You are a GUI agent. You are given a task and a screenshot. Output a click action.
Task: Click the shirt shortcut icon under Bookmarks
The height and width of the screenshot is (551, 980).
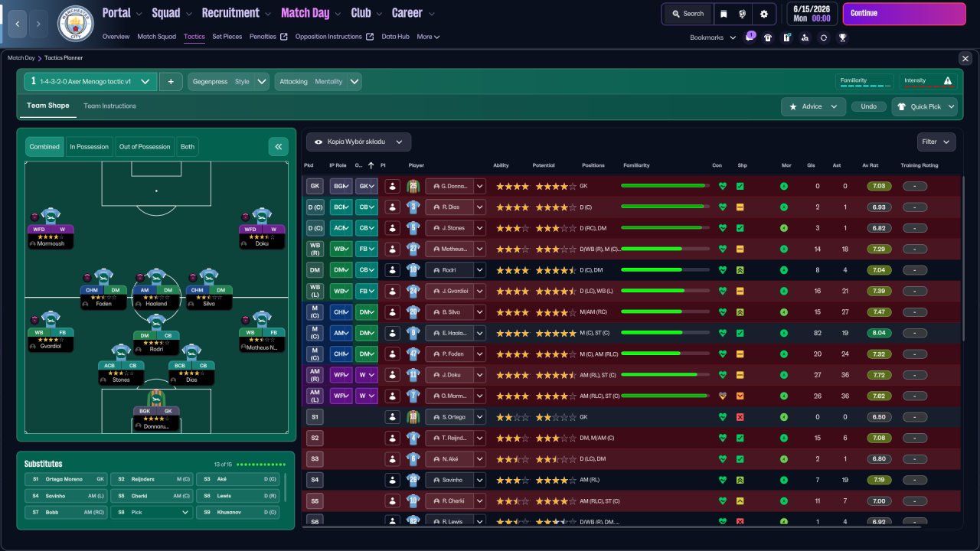pos(768,37)
